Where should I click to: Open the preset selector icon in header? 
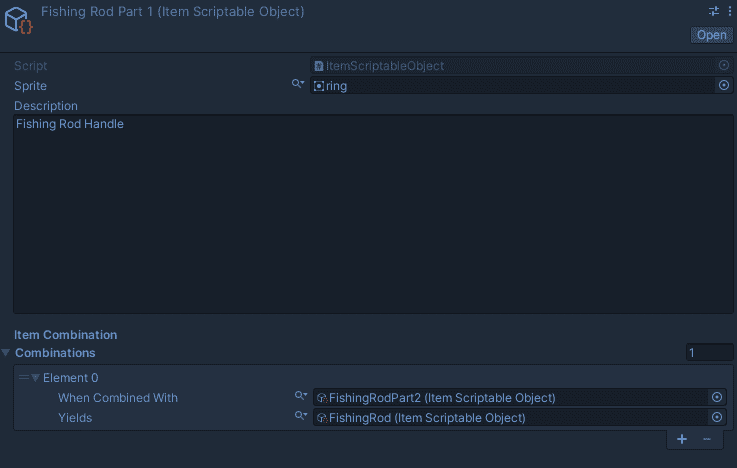point(715,10)
